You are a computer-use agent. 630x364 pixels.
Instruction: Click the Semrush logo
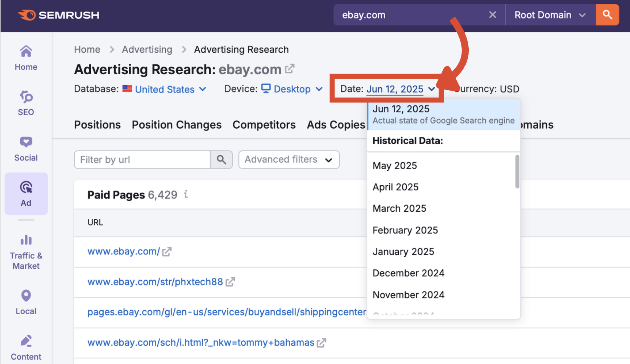click(58, 15)
